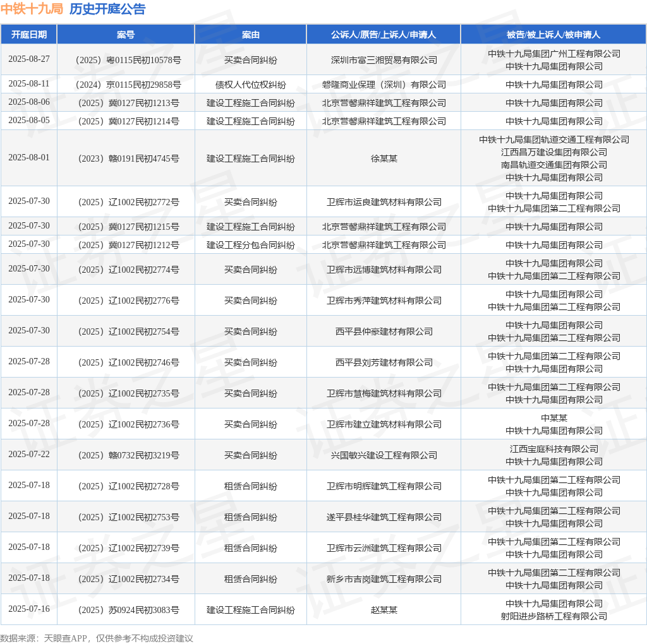Click plaintiff 卫辉市慧梅建筑材料有限公司
The width and height of the screenshot is (647, 644).
pos(384,394)
